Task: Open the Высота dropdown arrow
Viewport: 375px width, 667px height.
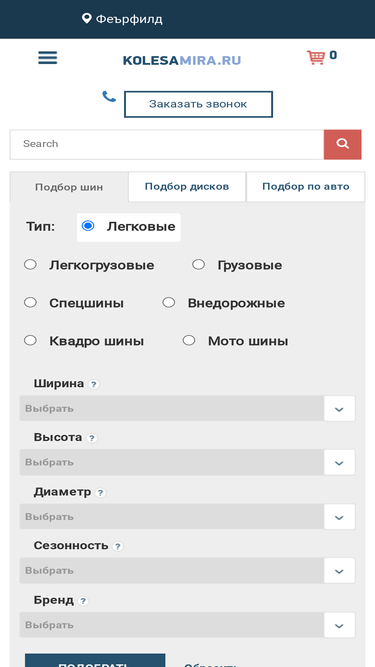Action: pyautogui.click(x=339, y=462)
